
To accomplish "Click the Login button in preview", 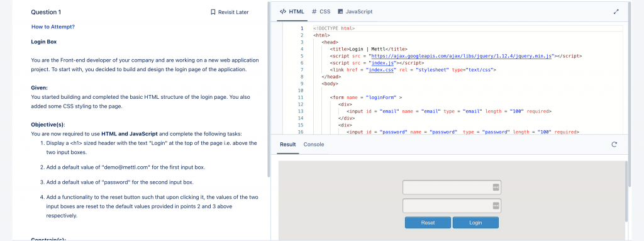I will 475,223.
